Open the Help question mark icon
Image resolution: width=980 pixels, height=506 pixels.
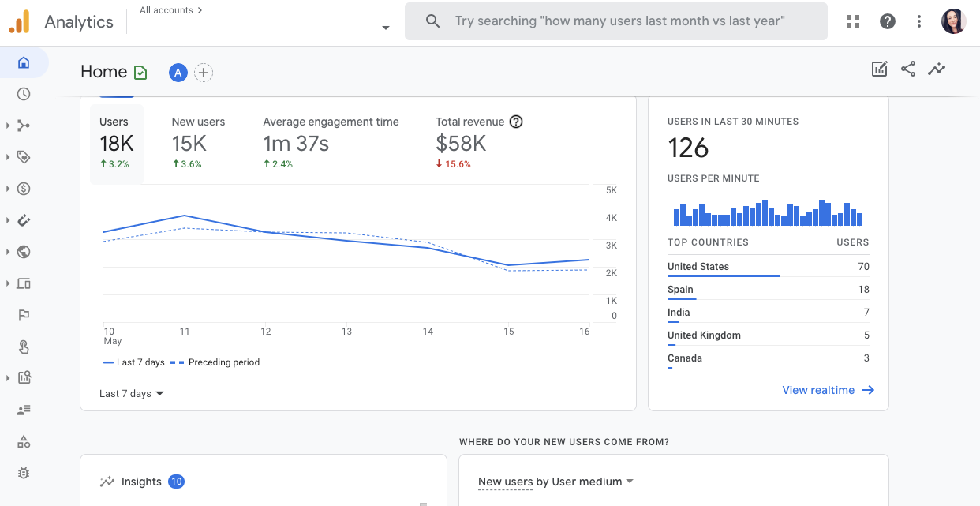click(x=888, y=21)
